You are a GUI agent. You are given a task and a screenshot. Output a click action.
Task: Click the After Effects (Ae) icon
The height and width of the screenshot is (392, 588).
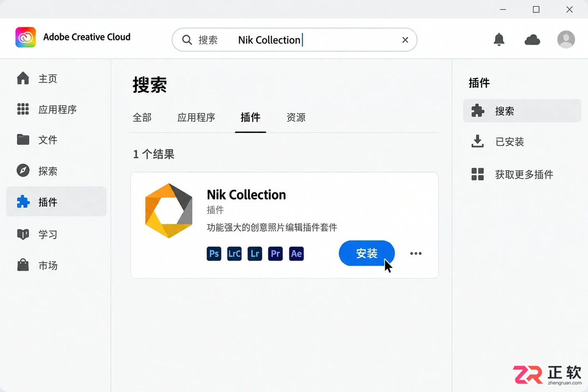(296, 254)
